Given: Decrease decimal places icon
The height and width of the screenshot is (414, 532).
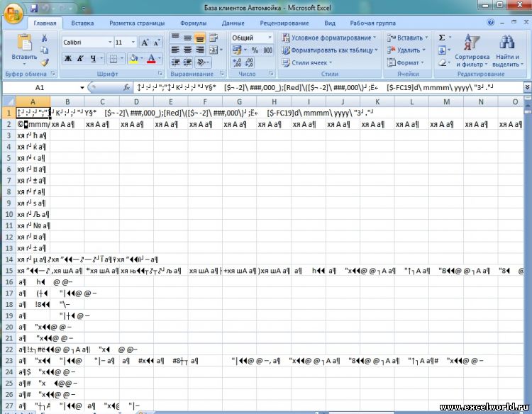Looking at the screenshot, I should point(249,62).
